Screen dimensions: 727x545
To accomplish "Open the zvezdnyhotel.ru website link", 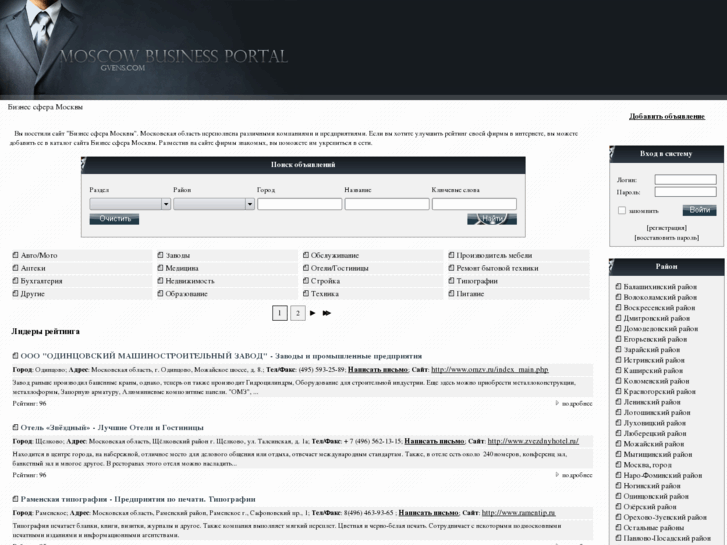I will [533, 441].
